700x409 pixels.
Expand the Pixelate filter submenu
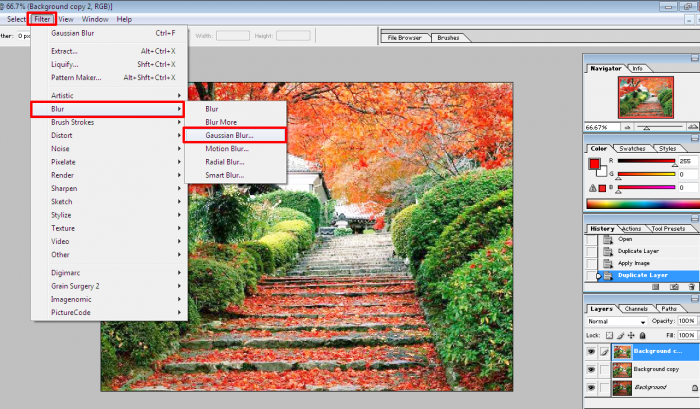tap(109, 162)
